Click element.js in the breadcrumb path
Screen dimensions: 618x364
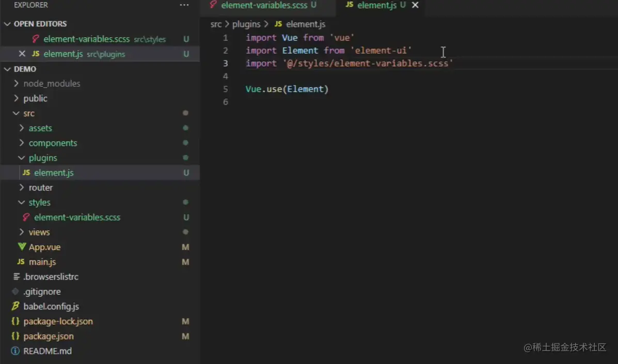point(306,24)
